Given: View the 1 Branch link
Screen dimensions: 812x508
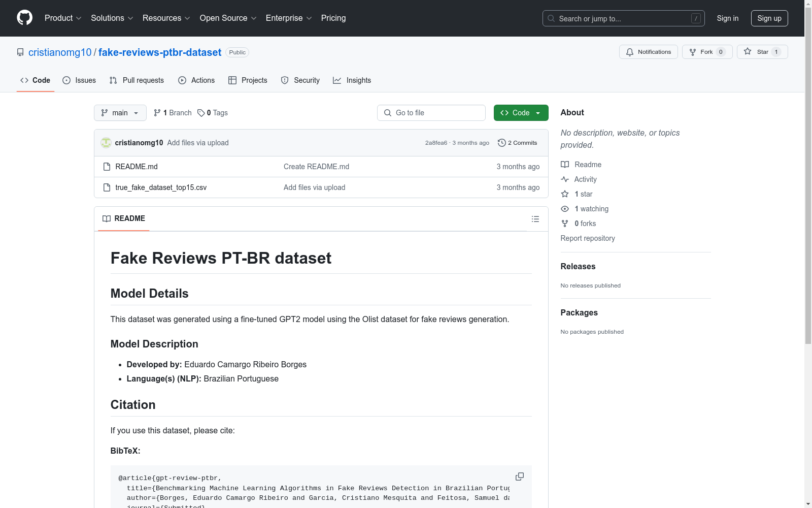Looking at the screenshot, I should [x=173, y=113].
